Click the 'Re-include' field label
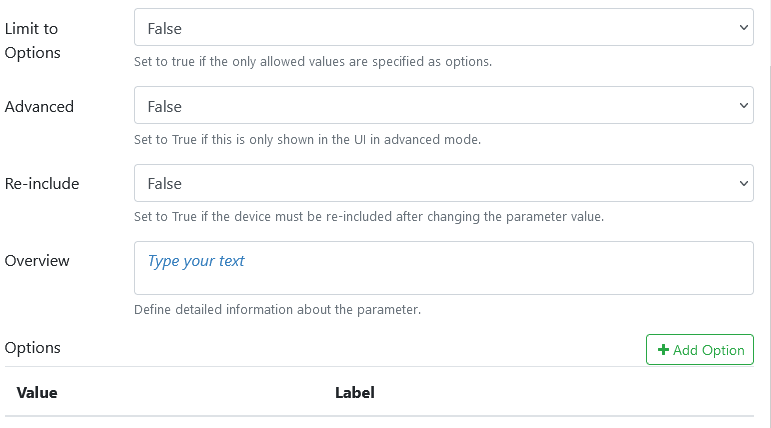 (42, 184)
